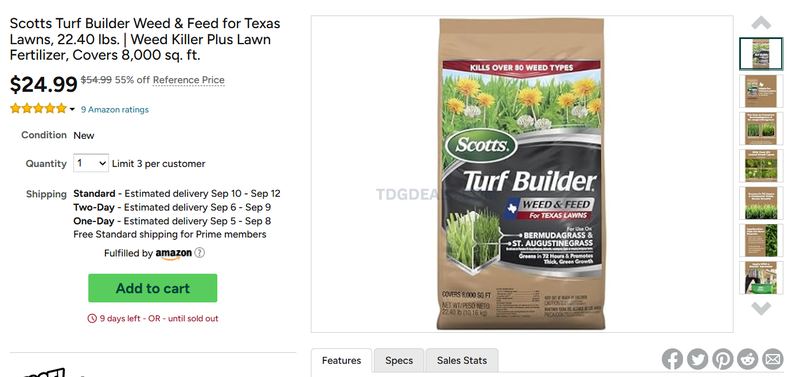Viewport: 800px width, 377px height.
Task: Share the deal on Reddit
Action: pos(748,359)
